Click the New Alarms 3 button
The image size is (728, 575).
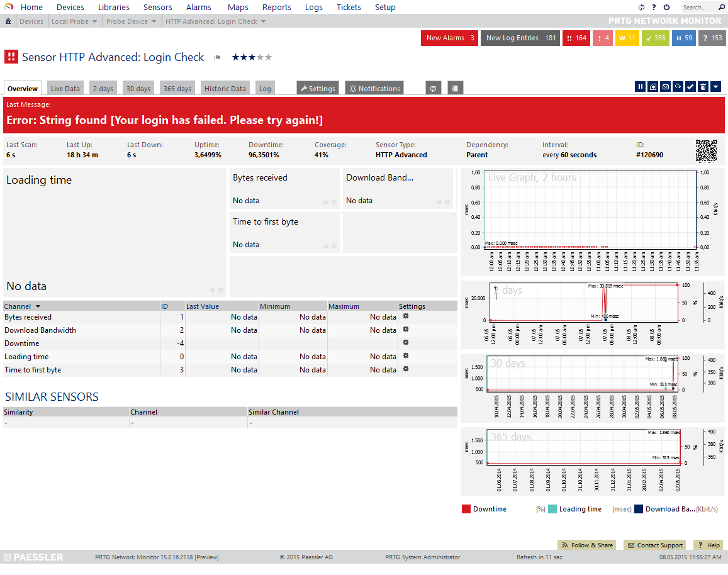(449, 38)
